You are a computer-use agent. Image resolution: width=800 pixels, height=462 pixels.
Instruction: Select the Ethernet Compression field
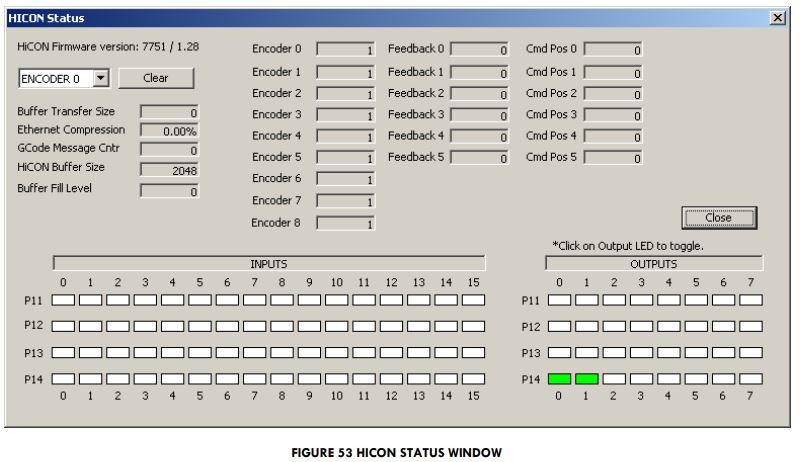pos(169,131)
